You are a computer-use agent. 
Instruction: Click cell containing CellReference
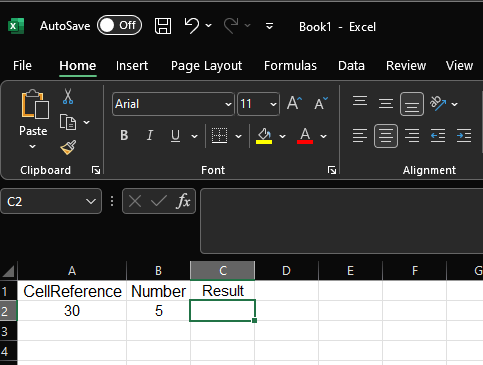click(x=72, y=291)
